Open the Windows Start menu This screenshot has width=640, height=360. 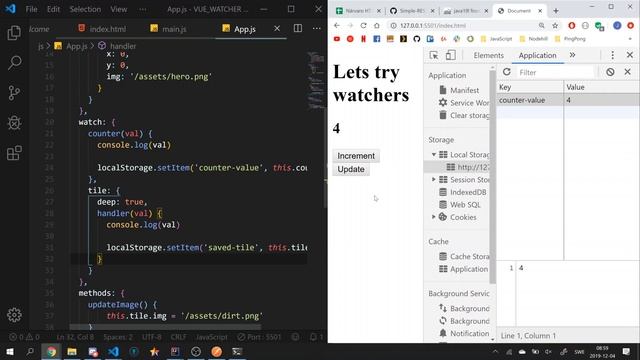(10, 351)
